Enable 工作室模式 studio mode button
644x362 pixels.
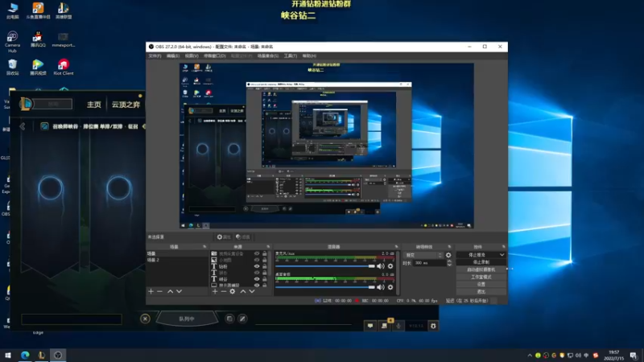coord(481,277)
